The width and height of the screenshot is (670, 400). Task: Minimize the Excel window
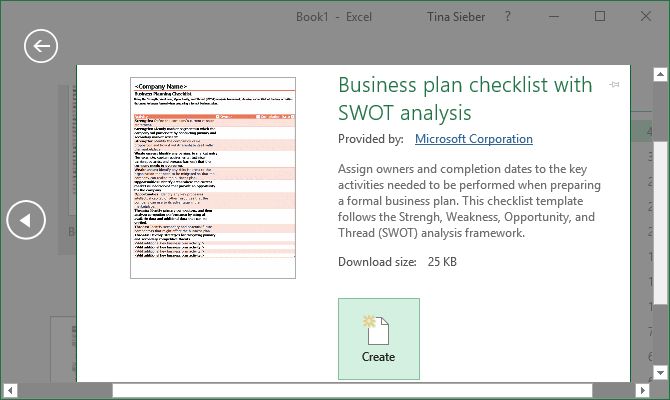(554, 17)
